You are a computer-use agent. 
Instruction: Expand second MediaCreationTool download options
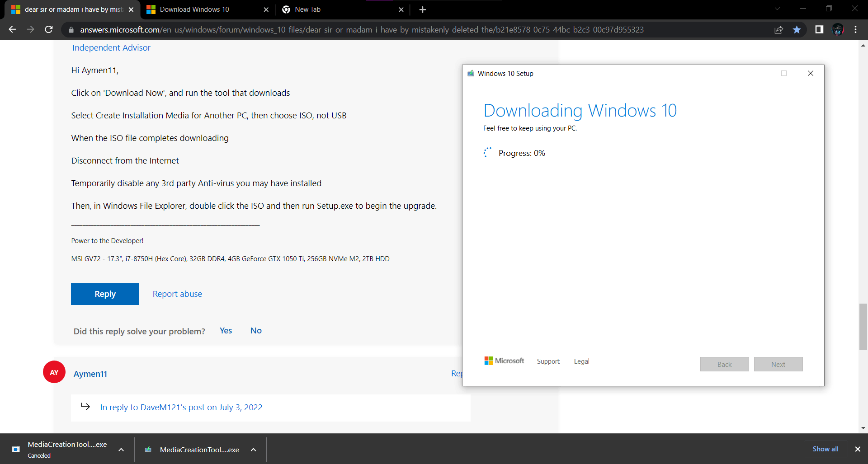click(254, 450)
